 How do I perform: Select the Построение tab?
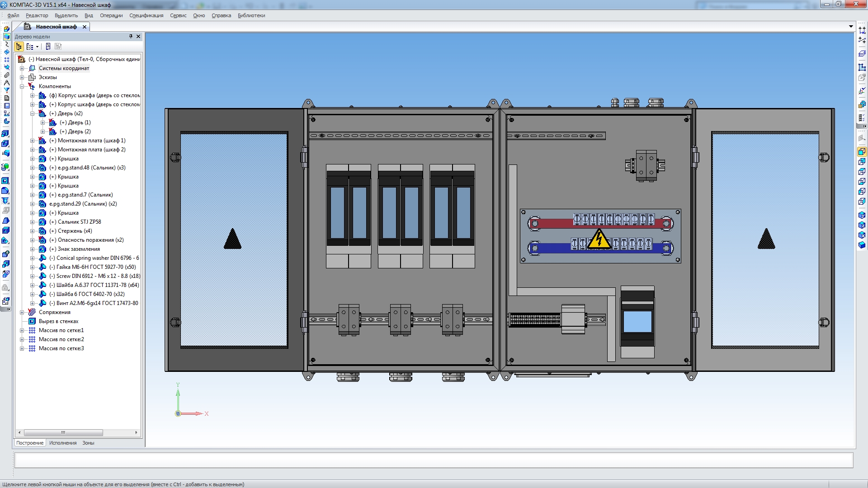30,443
